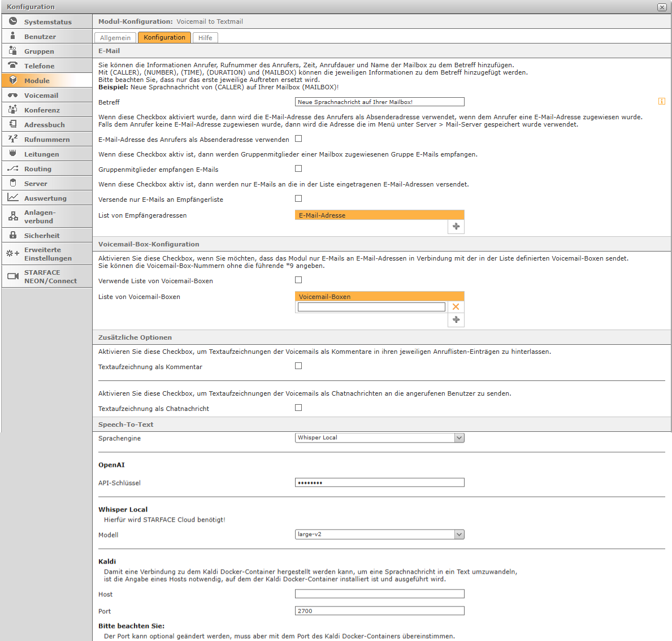This screenshot has width=672, height=641.
Task: Open the Sprachengine dropdown
Action: click(459, 438)
